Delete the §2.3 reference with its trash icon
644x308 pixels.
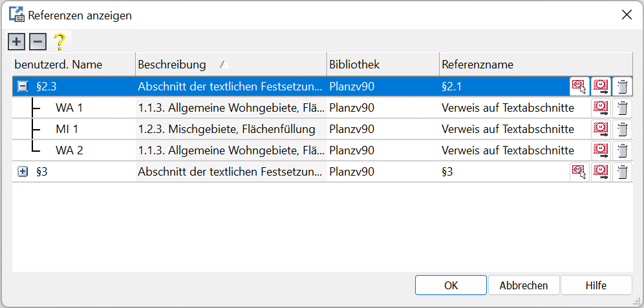[x=622, y=87]
